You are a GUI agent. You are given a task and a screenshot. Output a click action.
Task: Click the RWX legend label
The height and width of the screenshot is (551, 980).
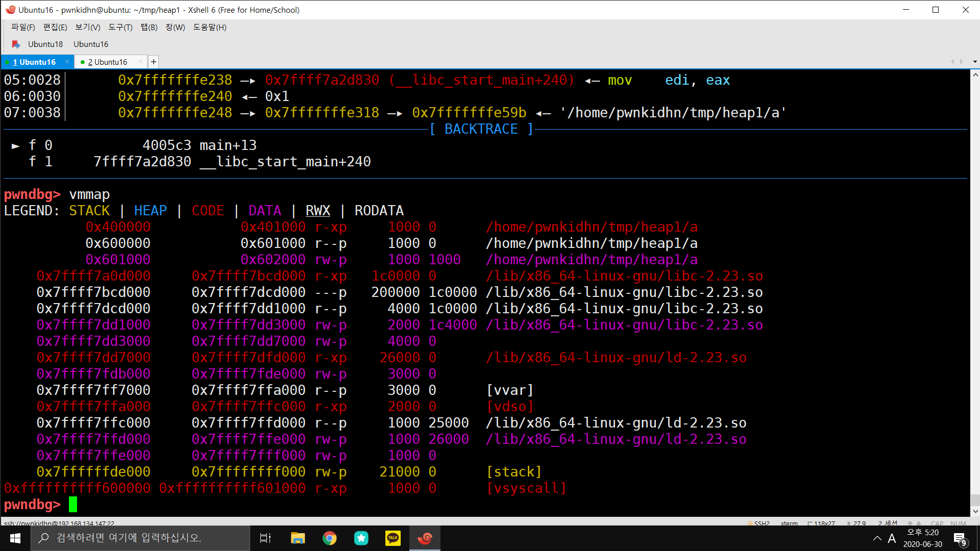pyautogui.click(x=317, y=211)
